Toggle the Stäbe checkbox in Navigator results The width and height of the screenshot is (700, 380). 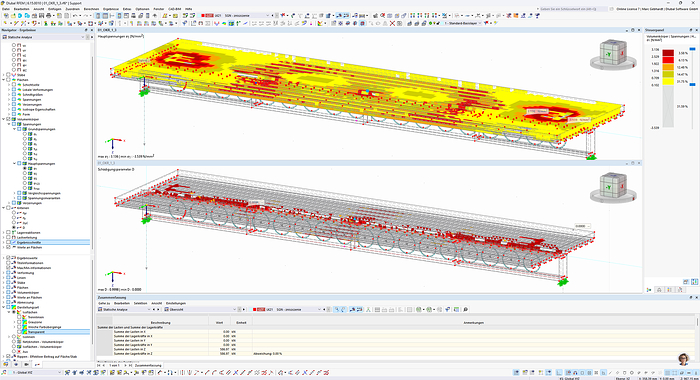tap(8, 75)
